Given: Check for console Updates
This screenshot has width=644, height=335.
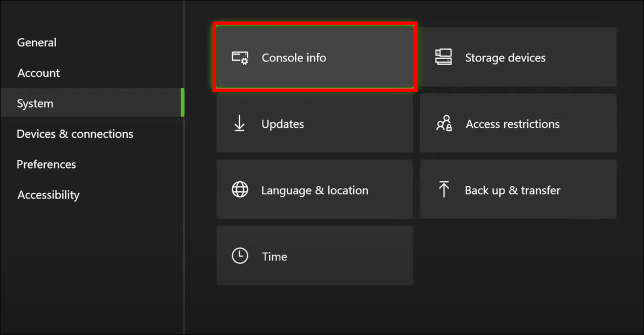Looking at the screenshot, I should [315, 124].
